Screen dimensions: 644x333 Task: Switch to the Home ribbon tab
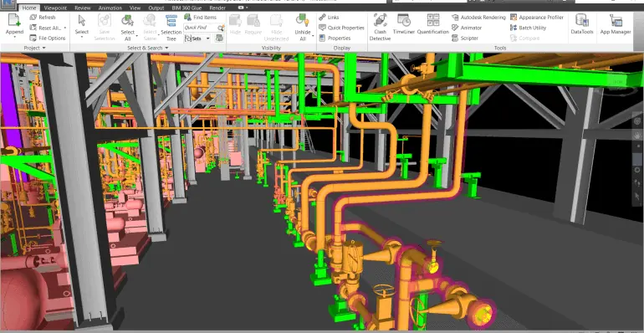(x=29, y=8)
